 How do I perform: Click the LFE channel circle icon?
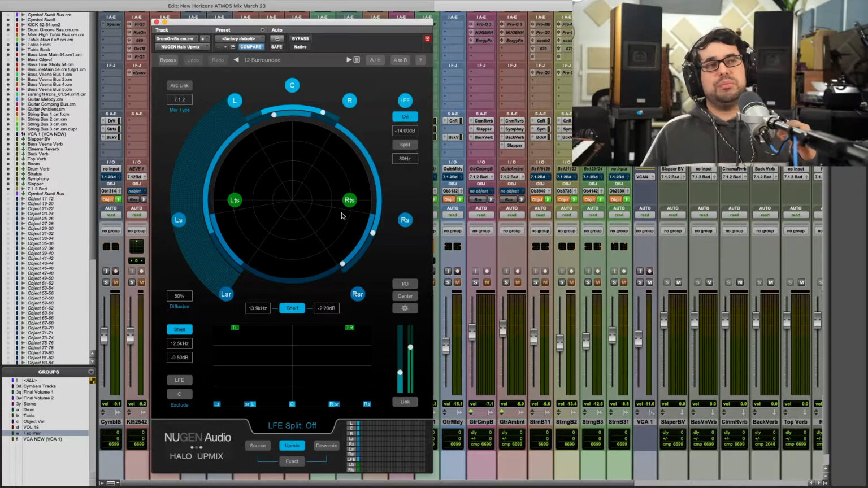pyautogui.click(x=405, y=101)
